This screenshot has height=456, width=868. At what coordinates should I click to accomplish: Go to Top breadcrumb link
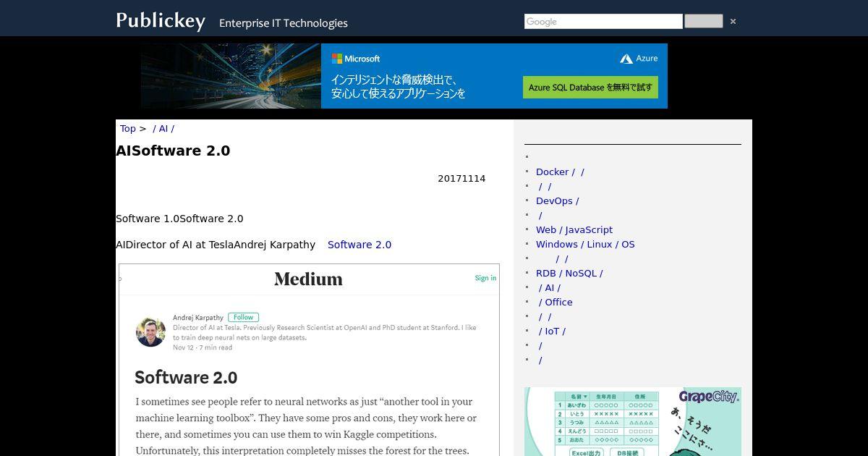[128, 129]
